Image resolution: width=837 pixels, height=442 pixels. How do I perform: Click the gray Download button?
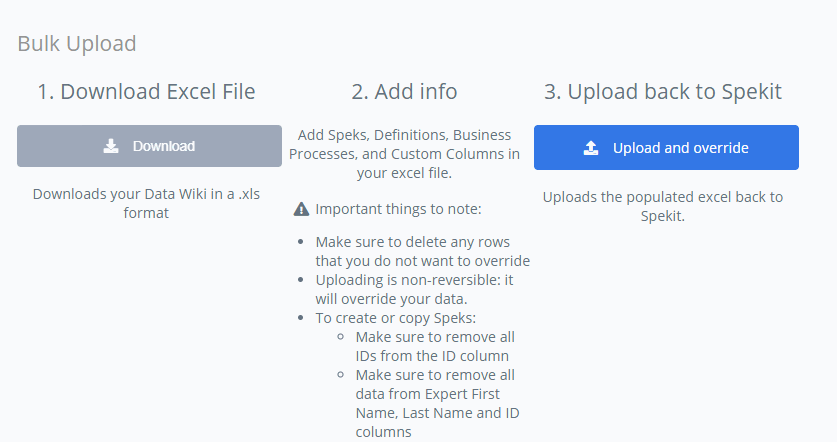click(149, 146)
